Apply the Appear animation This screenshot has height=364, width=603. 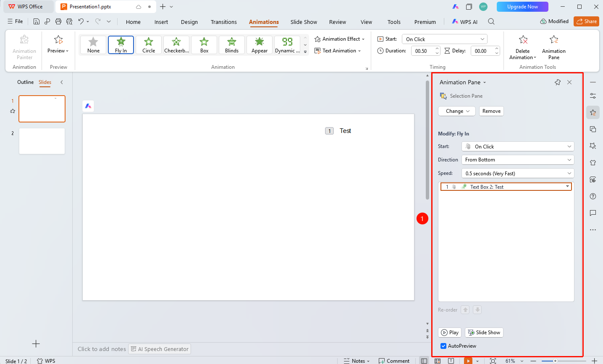point(260,45)
